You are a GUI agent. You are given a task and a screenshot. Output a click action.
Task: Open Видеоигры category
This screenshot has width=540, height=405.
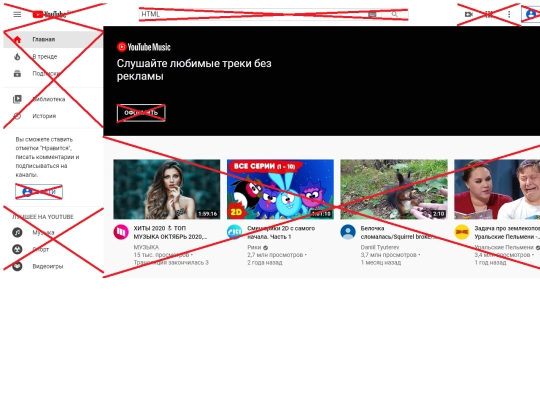(x=53, y=266)
